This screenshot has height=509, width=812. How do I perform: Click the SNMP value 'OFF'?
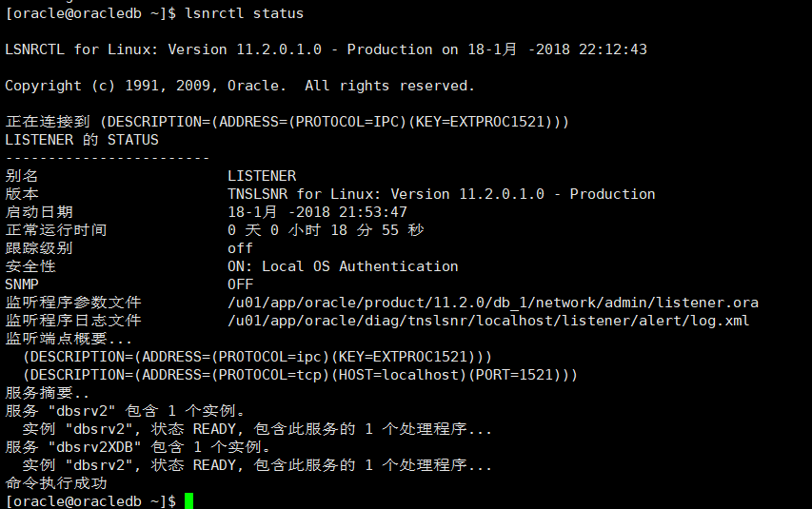click(240, 284)
